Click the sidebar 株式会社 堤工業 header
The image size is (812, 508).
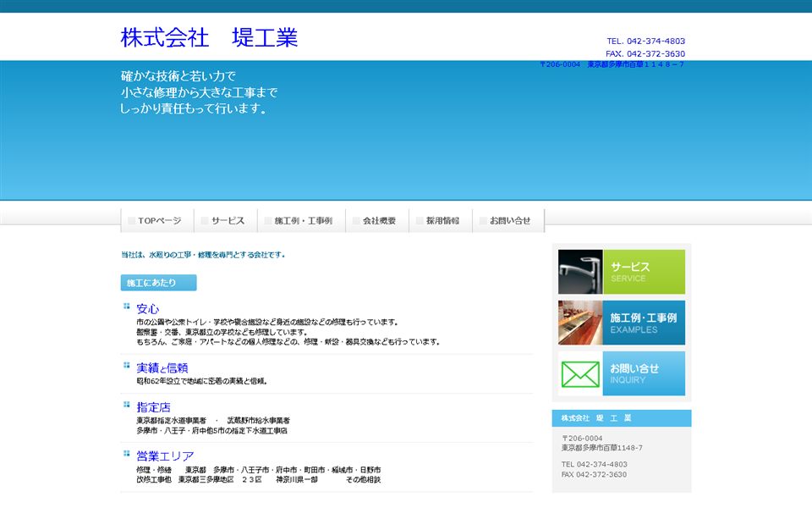[622, 417]
